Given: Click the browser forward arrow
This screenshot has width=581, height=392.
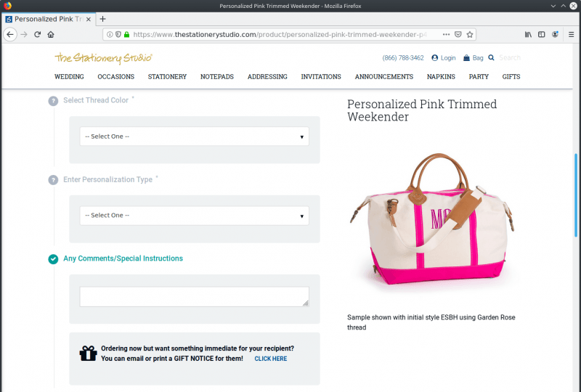Looking at the screenshot, I should click(x=24, y=34).
